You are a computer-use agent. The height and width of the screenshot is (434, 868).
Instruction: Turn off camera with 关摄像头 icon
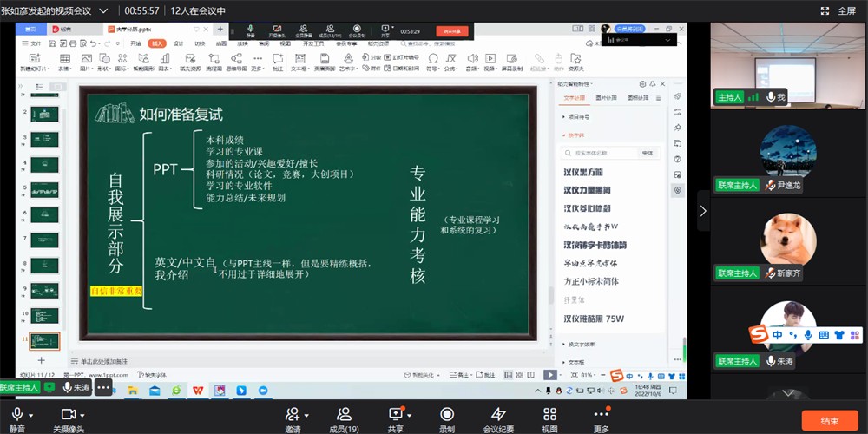[x=69, y=415]
